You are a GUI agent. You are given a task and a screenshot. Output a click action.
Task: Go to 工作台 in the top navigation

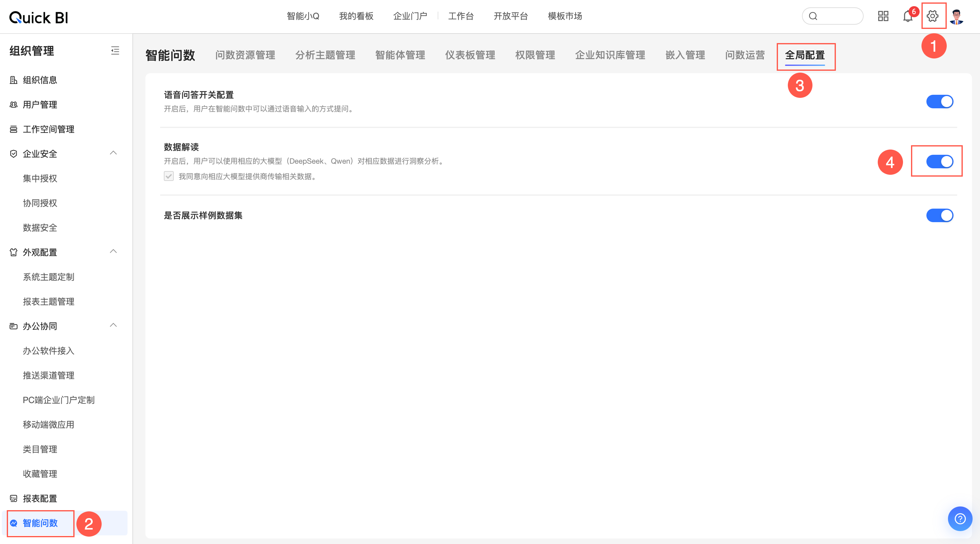[461, 16]
